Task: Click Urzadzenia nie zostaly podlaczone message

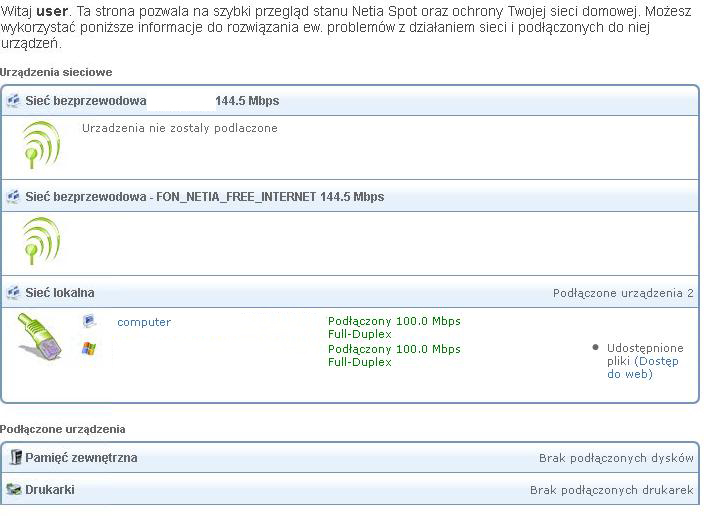Action: (x=180, y=128)
